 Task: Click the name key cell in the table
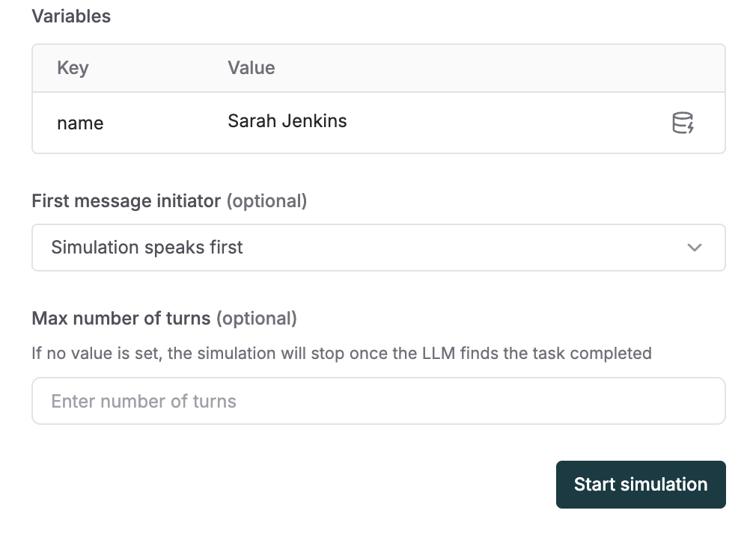click(80, 123)
